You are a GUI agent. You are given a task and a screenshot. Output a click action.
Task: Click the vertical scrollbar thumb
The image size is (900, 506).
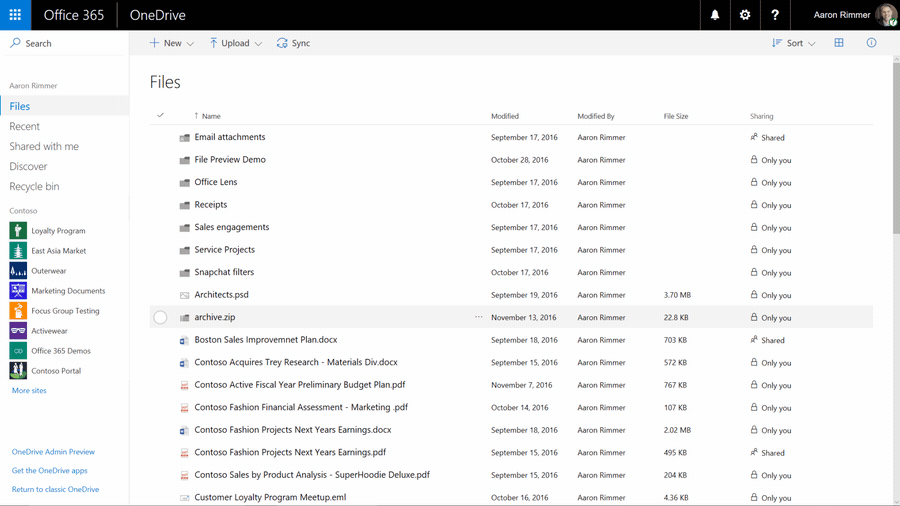pyautogui.click(x=896, y=147)
